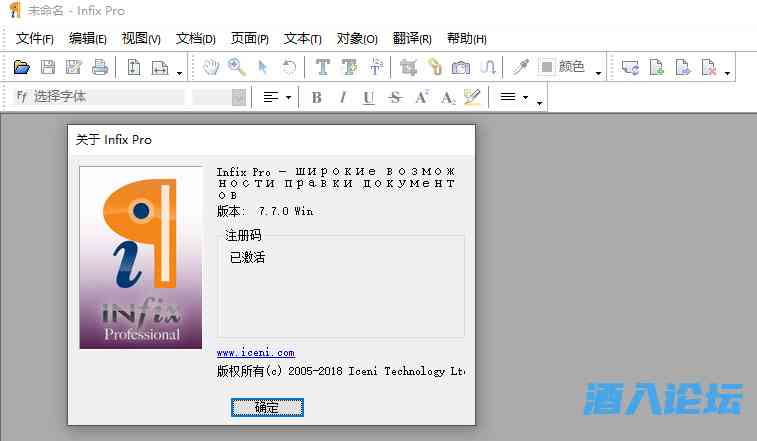Toggle Bold text formatting
The height and width of the screenshot is (441, 757).
tap(317, 97)
